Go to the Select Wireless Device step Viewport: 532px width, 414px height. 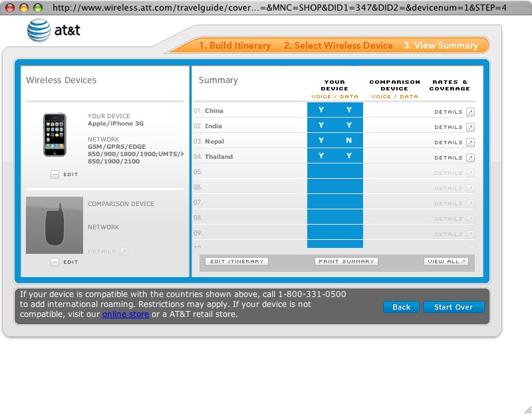click(338, 45)
